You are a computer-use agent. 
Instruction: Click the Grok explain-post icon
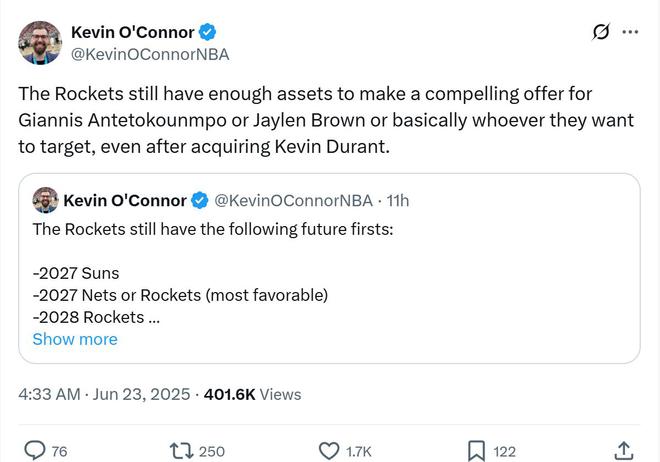600,32
